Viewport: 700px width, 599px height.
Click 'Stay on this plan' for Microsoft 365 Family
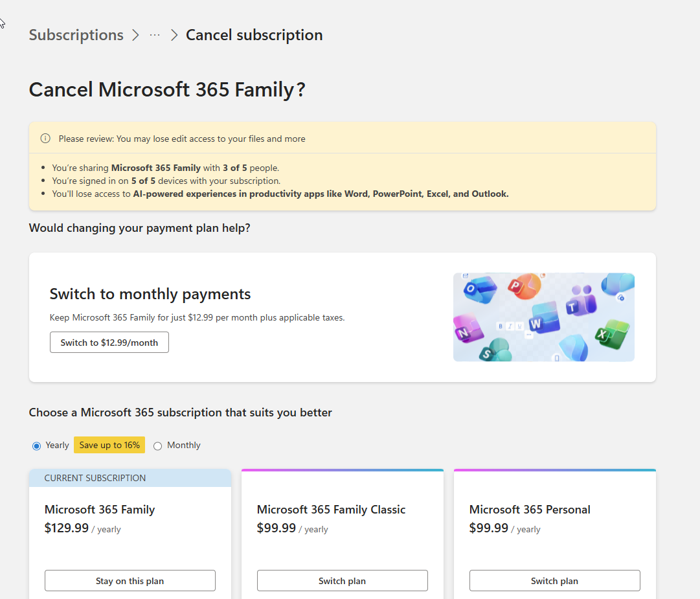pos(130,581)
